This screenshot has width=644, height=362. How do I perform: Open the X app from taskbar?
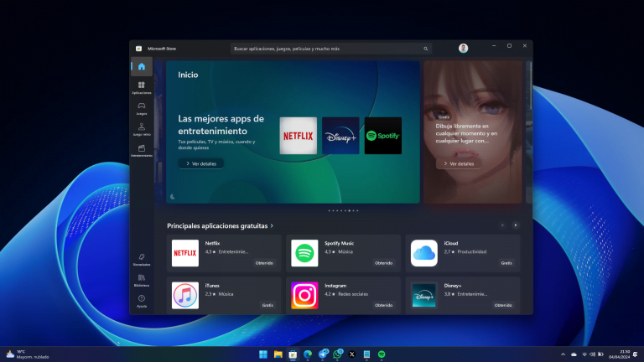point(352,354)
